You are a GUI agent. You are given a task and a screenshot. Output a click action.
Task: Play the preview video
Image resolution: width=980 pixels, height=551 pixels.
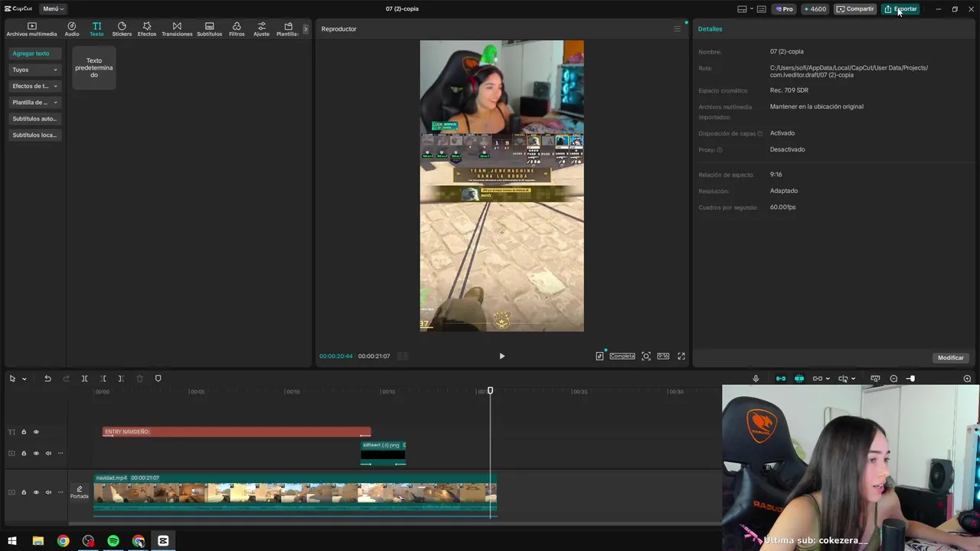pyautogui.click(x=502, y=356)
